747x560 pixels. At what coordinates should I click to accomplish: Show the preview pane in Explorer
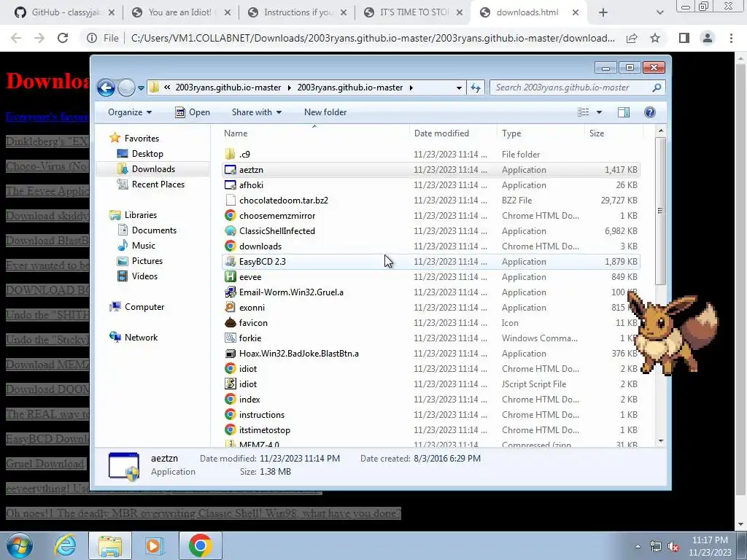(x=624, y=112)
